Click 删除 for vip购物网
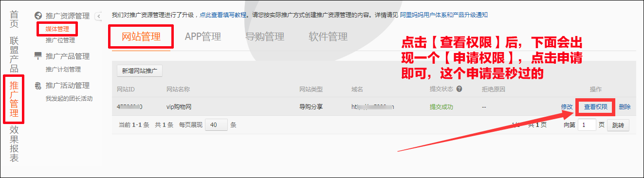The width and height of the screenshot is (644, 178). (x=625, y=107)
